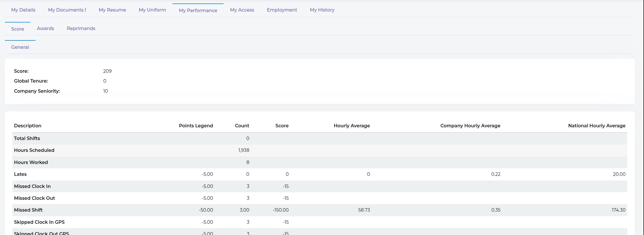
Task: Click the Lates company hourly average 0.22
Action: 496,174
